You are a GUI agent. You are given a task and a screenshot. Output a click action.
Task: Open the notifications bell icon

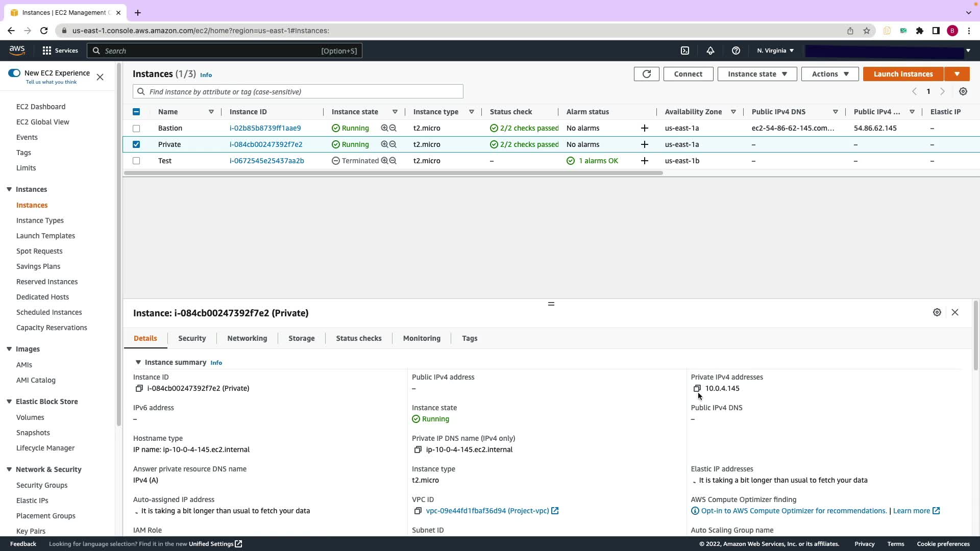710,51
